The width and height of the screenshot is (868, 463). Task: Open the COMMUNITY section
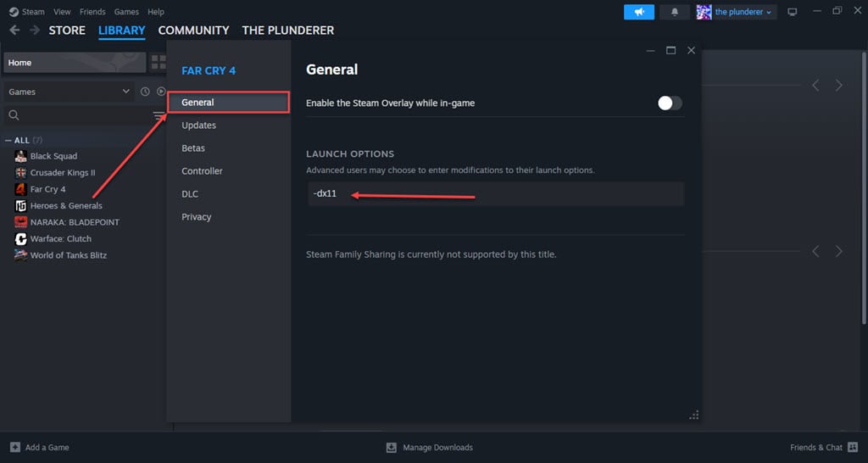click(194, 31)
